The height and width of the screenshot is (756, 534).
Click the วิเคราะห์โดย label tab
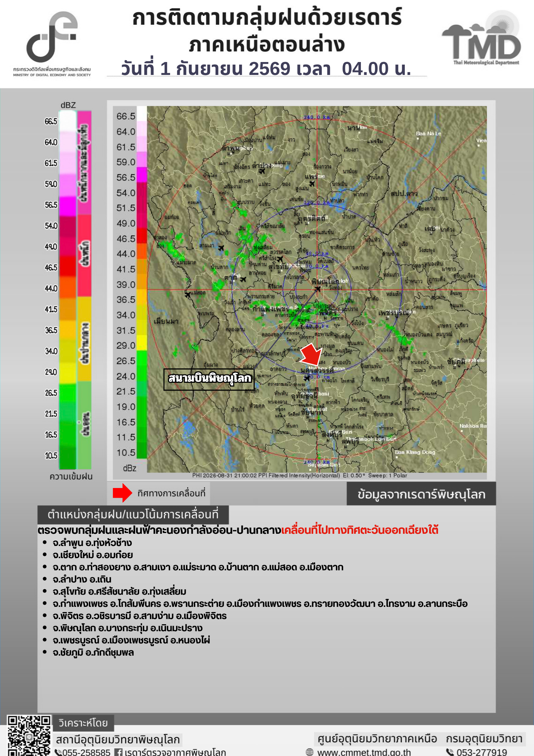click(83, 723)
